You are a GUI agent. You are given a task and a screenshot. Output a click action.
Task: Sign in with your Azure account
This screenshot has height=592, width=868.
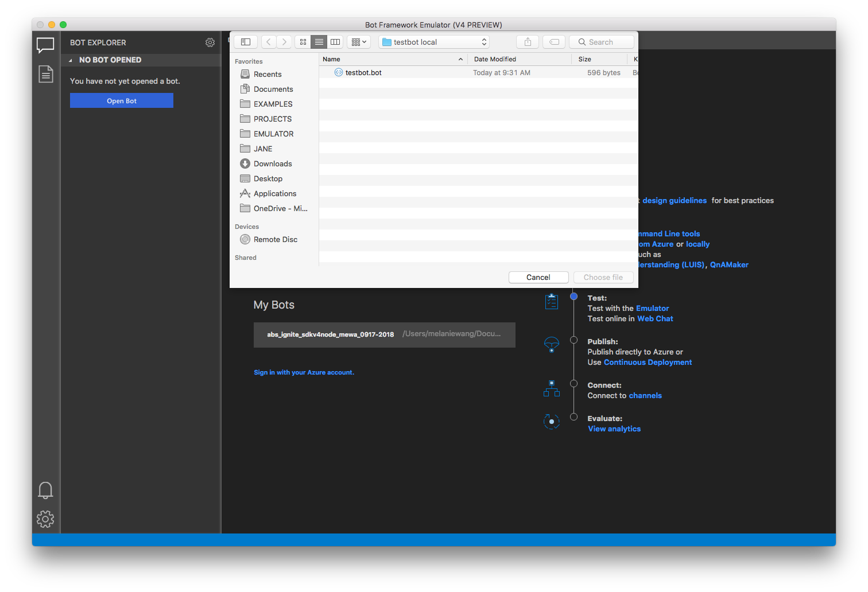[x=304, y=372]
